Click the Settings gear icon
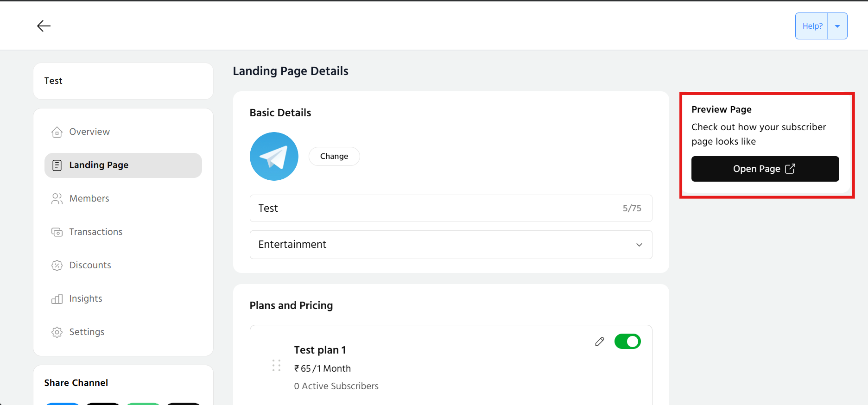This screenshot has height=405, width=868. point(57,332)
